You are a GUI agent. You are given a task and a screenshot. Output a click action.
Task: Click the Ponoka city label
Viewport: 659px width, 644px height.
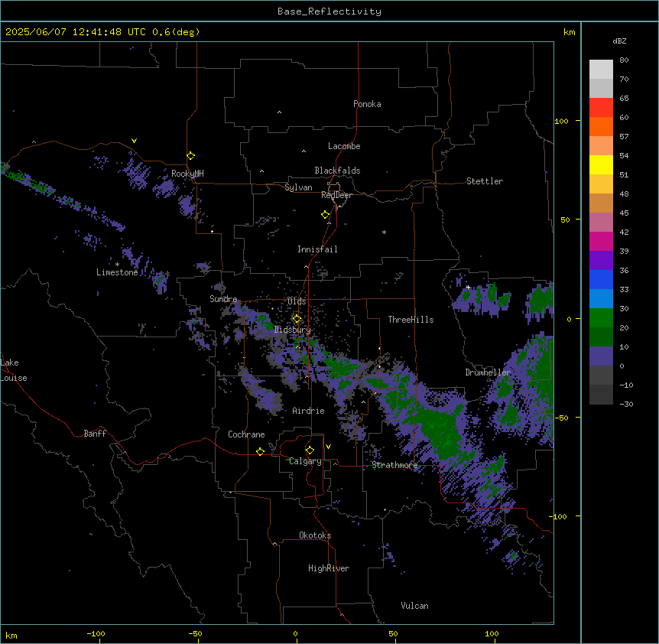coord(367,104)
